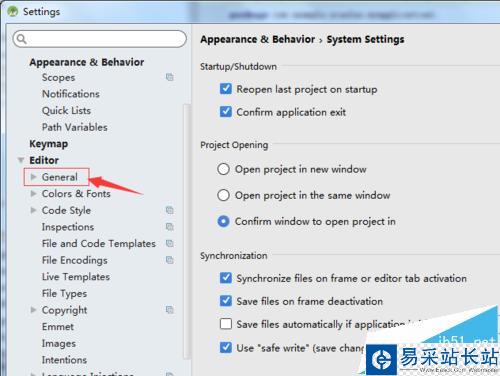Expand the Colors & Fonts node
This screenshot has height=376, width=500.
pos(33,193)
